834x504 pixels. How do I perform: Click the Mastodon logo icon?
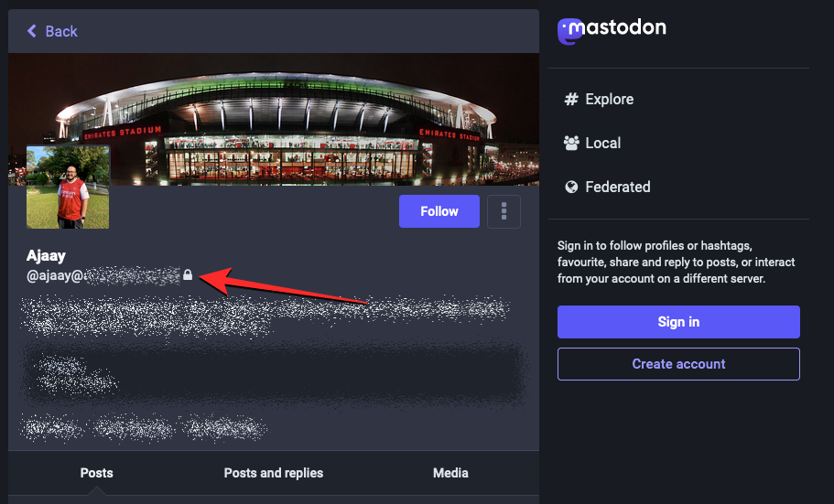click(x=571, y=31)
